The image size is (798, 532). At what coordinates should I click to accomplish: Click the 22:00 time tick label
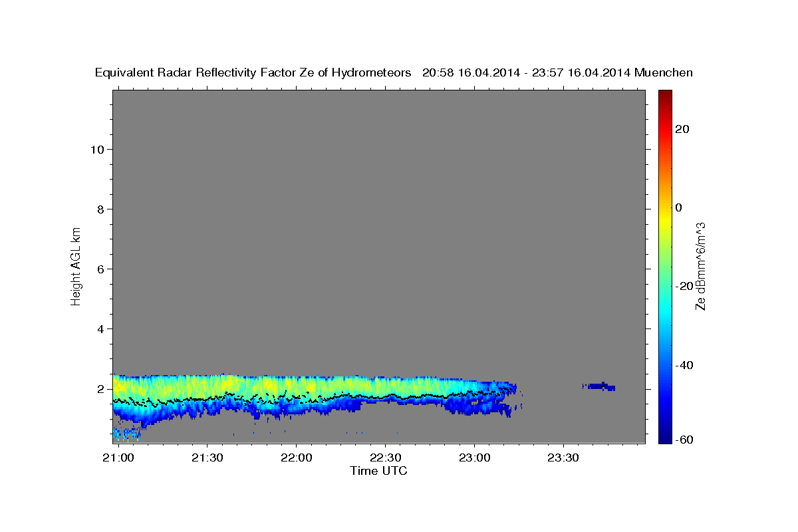coord(296,458)
